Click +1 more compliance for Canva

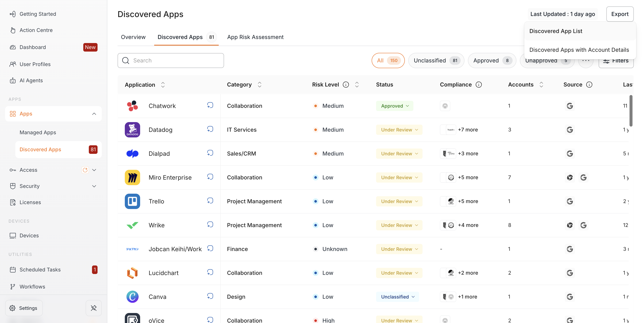(467, 297)
